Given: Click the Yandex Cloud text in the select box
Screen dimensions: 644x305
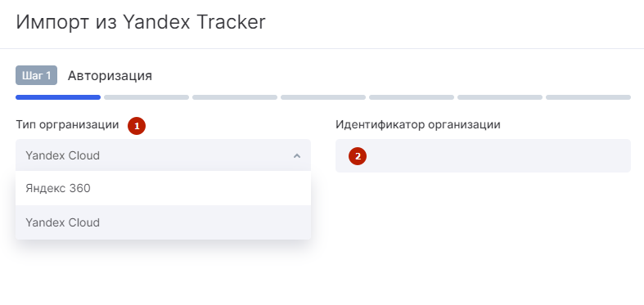Looking at the screenshot, I should pos(62,155).
